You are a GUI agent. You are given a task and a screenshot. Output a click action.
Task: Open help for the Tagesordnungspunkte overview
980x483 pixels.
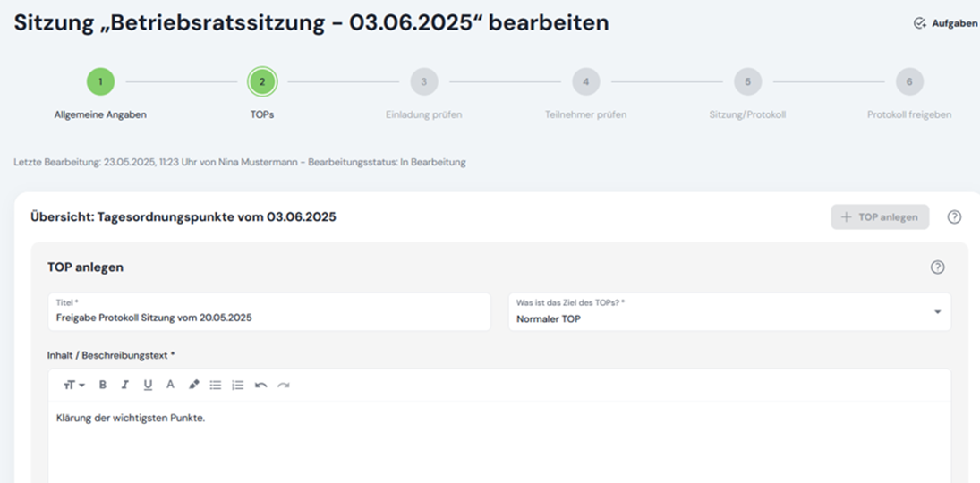(954, 217)
